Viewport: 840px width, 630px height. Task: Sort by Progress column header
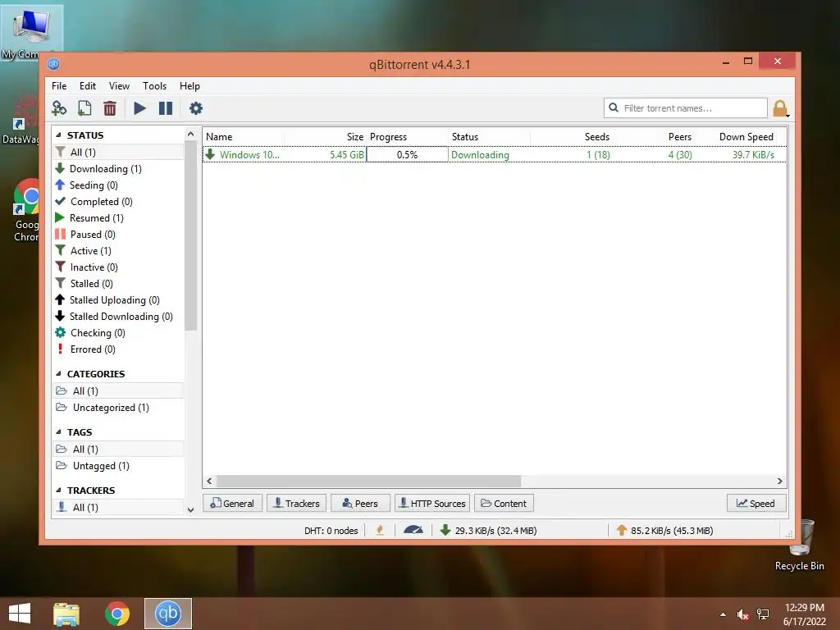[x=407, y=137]
